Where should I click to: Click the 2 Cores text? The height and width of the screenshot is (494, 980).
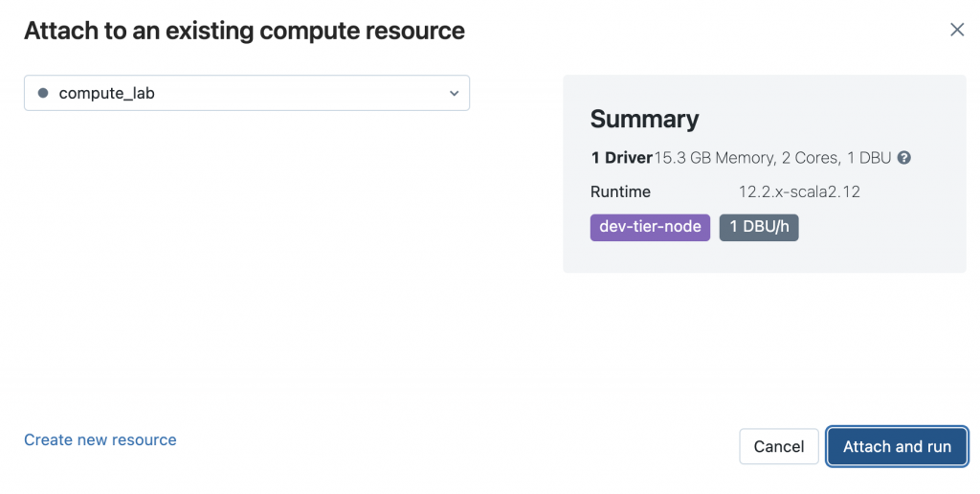tap(810, 158)
